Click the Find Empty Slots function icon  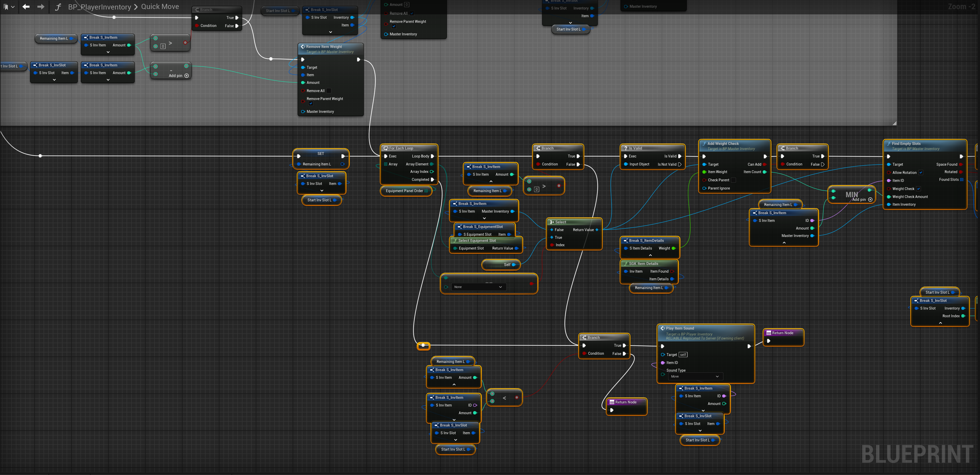click(x=888, y=144)
